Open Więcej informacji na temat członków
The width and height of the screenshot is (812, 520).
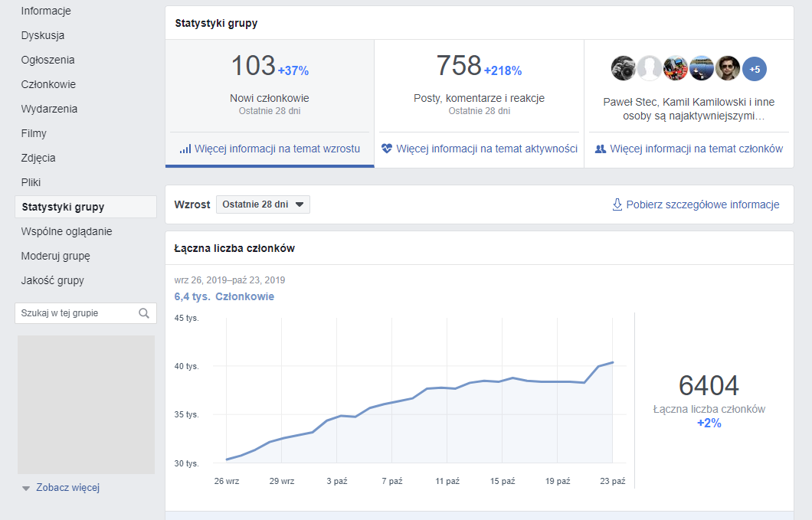click(x=696, y=149)
